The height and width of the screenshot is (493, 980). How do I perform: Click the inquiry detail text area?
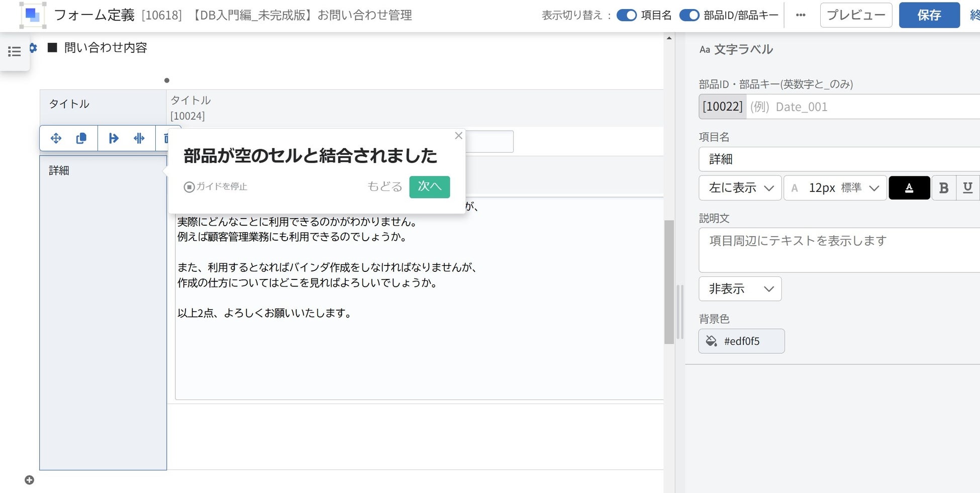pos(419,299)
